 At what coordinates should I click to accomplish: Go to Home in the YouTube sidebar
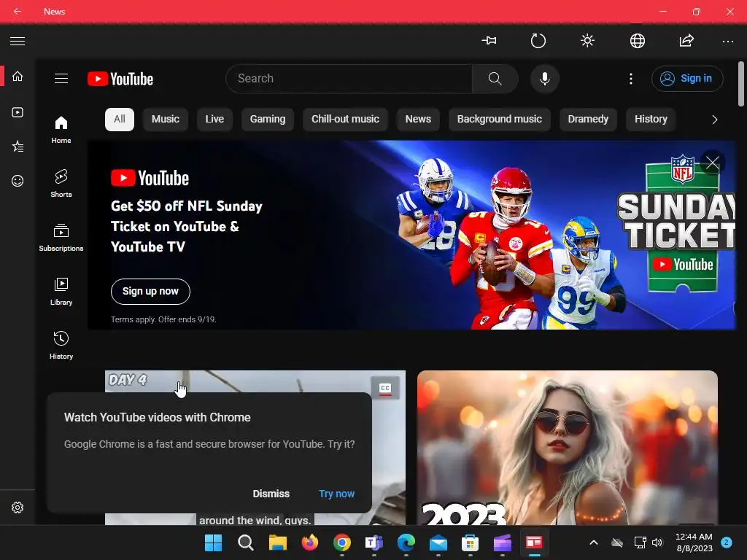tap(61, 130)
